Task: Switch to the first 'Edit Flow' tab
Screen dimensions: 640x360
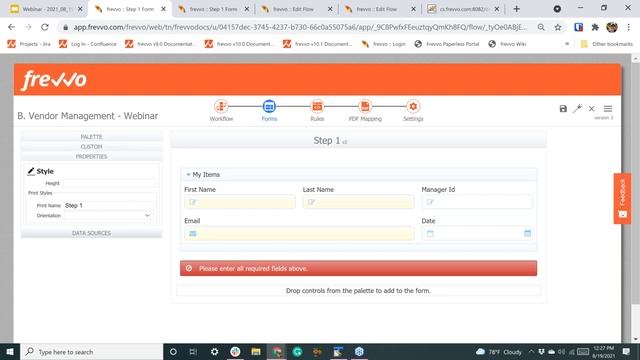Action: pos(297,9)
